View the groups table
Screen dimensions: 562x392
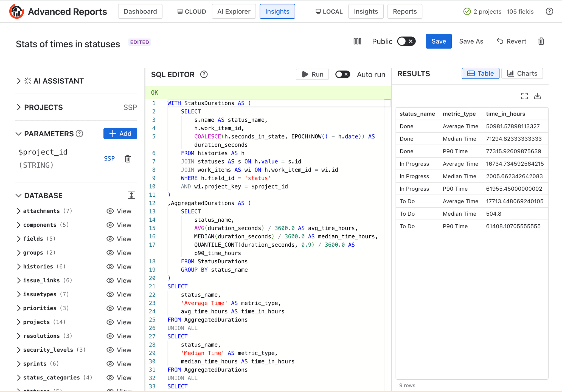coord(119,253)
